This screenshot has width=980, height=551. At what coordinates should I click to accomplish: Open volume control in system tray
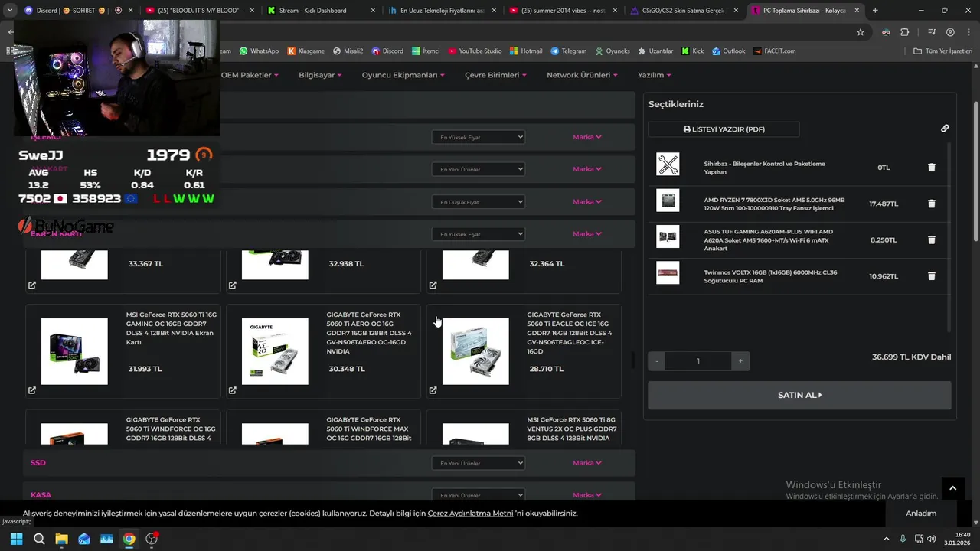coord(933,539)
